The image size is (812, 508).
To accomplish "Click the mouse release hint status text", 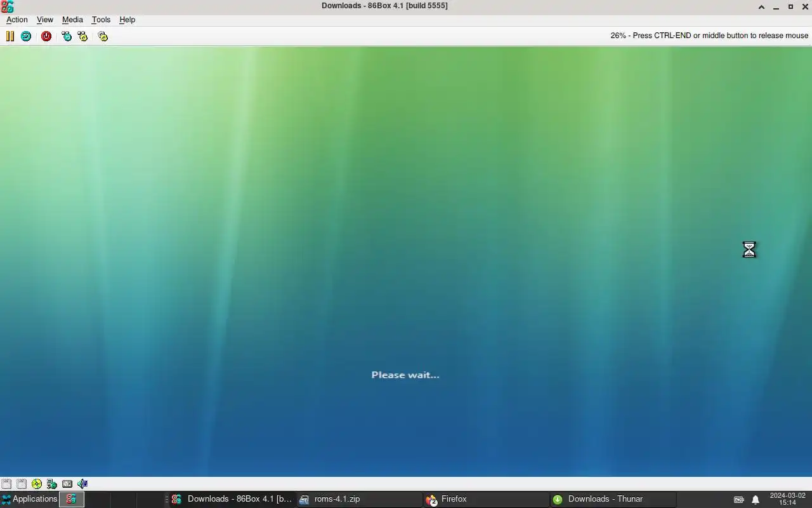I will click(x=709, y=36).
